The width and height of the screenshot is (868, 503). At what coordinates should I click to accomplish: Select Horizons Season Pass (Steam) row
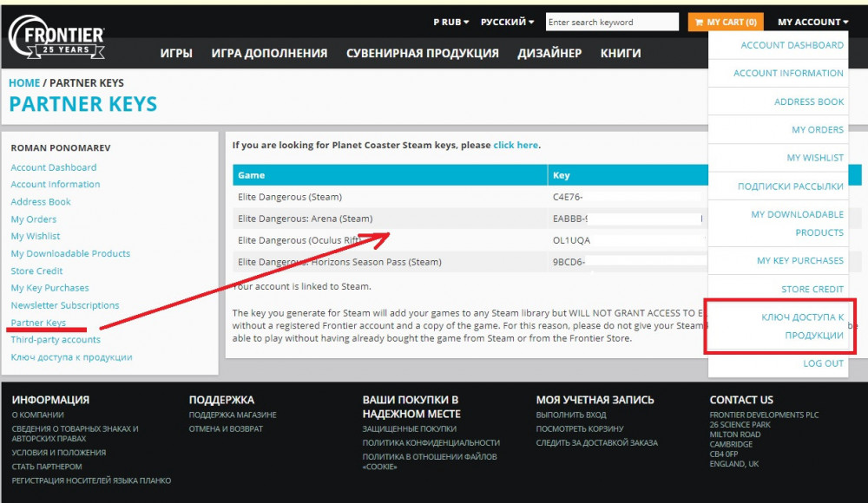click(x=339, y=262)
